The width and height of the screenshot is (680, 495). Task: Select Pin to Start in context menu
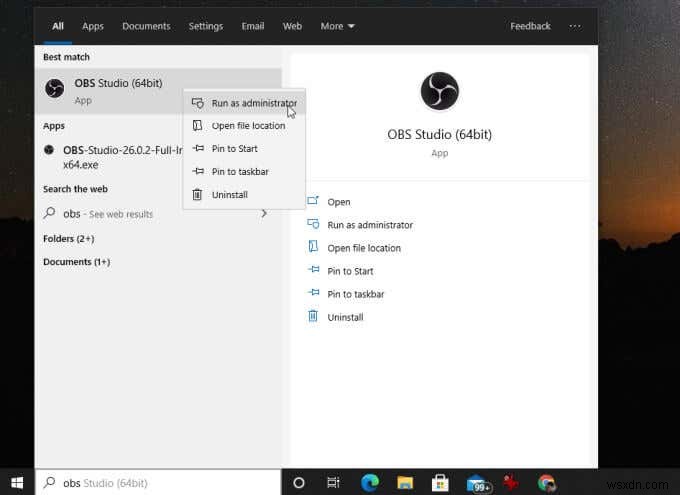245,148
